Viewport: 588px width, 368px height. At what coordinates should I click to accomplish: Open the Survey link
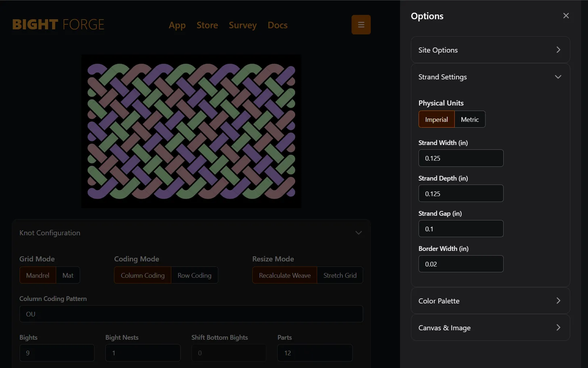pyautogui.click(x=243, y=25)
